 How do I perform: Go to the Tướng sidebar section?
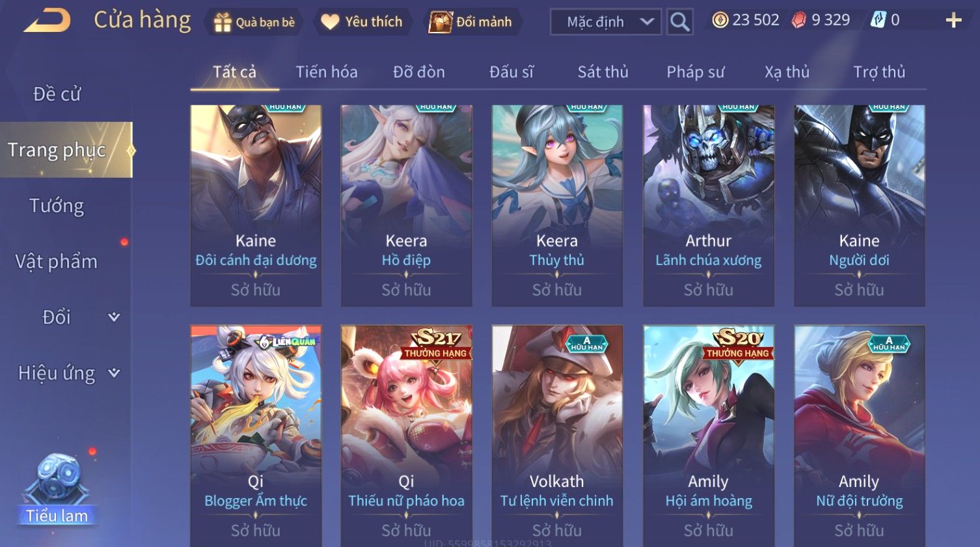[57, 206]
